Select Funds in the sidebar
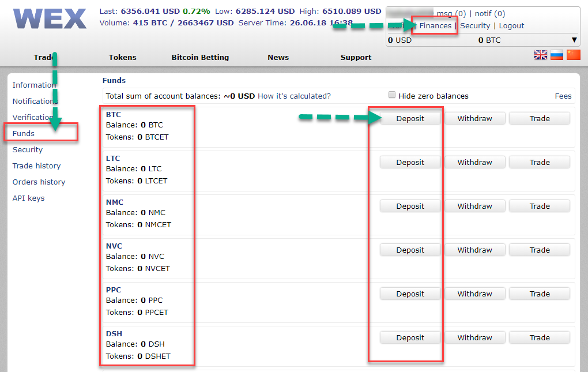Viewport: 588px width, 372px height. pyautogui.click(x=23, y=133)
